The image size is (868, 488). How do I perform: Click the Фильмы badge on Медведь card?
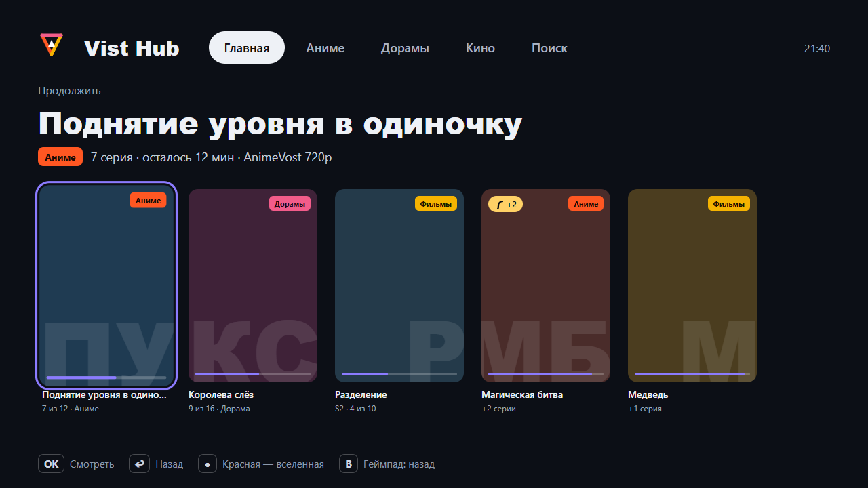click(729, 203)
